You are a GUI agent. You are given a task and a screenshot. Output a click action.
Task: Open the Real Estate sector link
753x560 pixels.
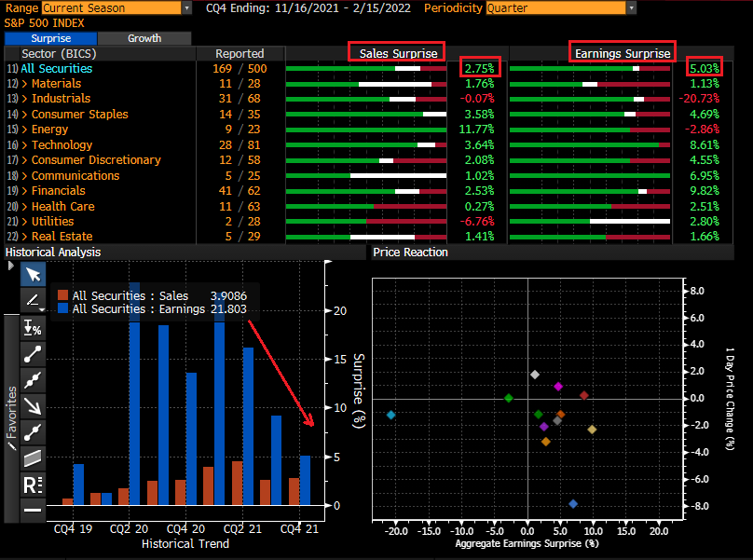point(62,237)
